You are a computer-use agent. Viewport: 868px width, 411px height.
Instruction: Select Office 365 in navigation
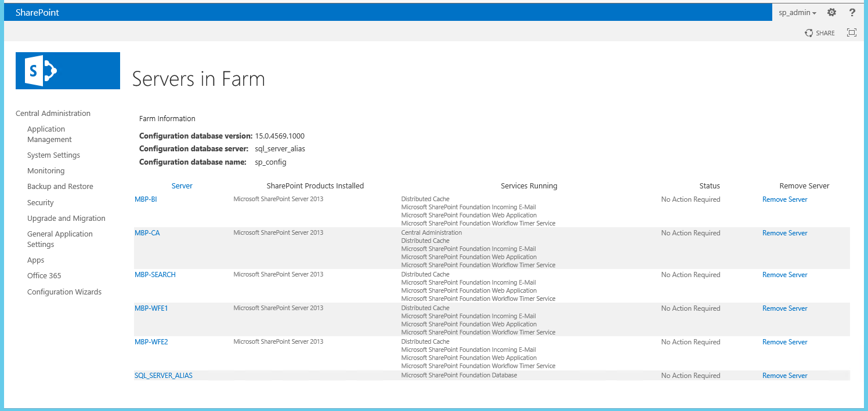[x=44, y=276]
